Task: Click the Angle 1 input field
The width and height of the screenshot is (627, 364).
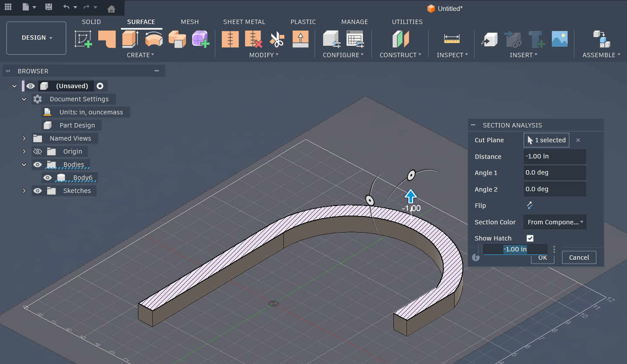Action: tap(555, 172)
